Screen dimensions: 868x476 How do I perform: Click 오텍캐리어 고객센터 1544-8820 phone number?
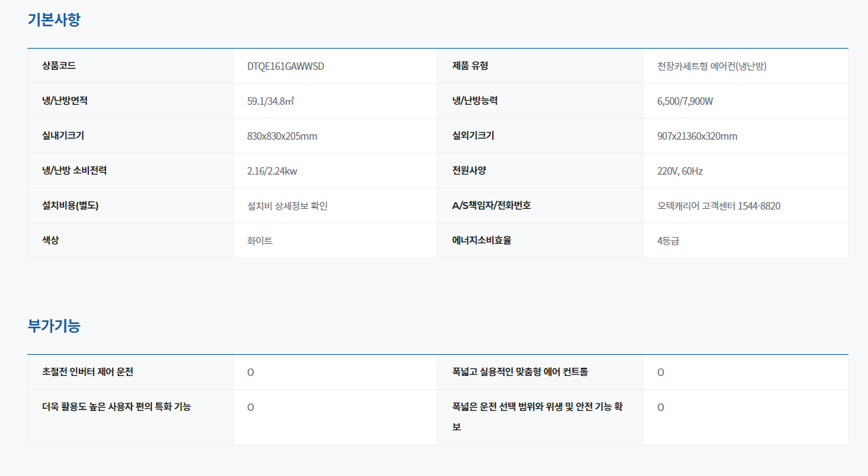click(718, 206)
